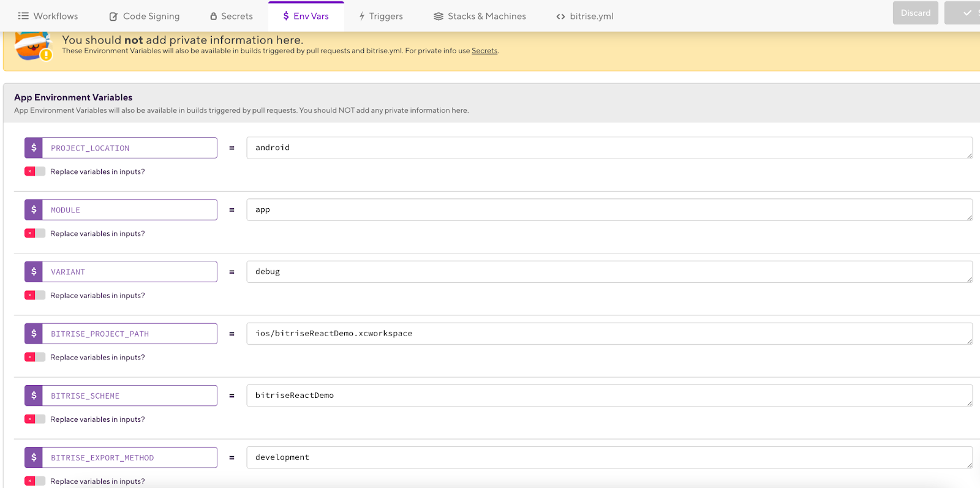Click the Discard button
The image size is (980, 488).
pyautogui.click(x=915, y=13)
